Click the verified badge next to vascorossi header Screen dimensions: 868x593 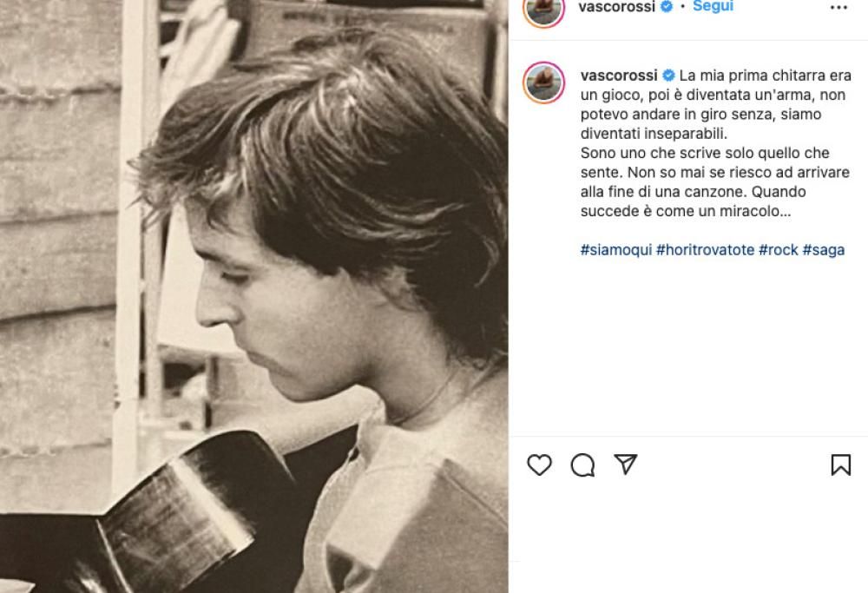click(x=668, y=7)
